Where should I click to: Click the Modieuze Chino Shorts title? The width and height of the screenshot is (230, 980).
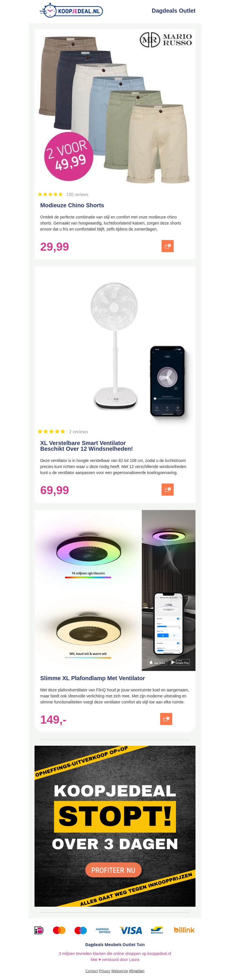pos(72,205)
